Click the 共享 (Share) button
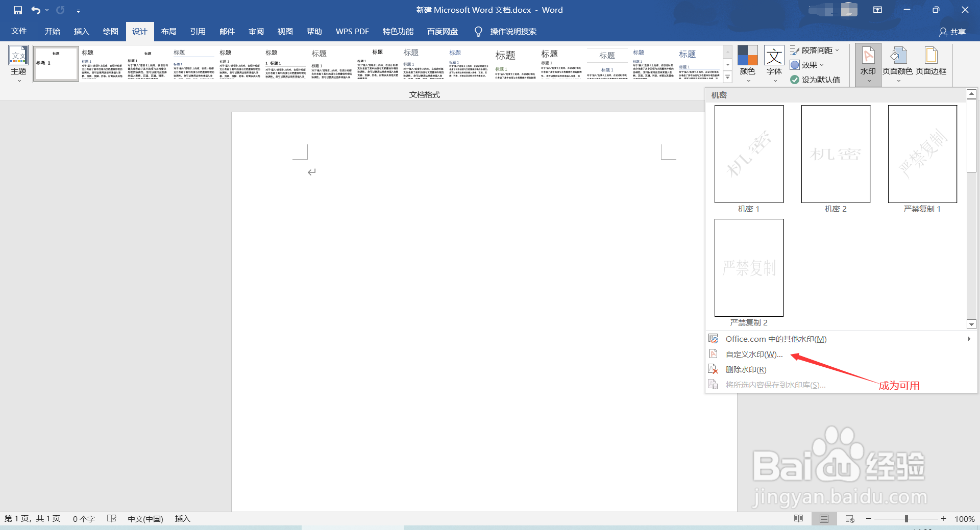 pos(952,32)
